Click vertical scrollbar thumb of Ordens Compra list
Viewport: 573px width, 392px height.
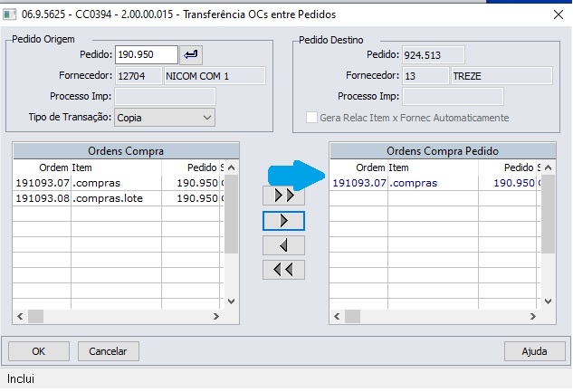pos(232,214)
